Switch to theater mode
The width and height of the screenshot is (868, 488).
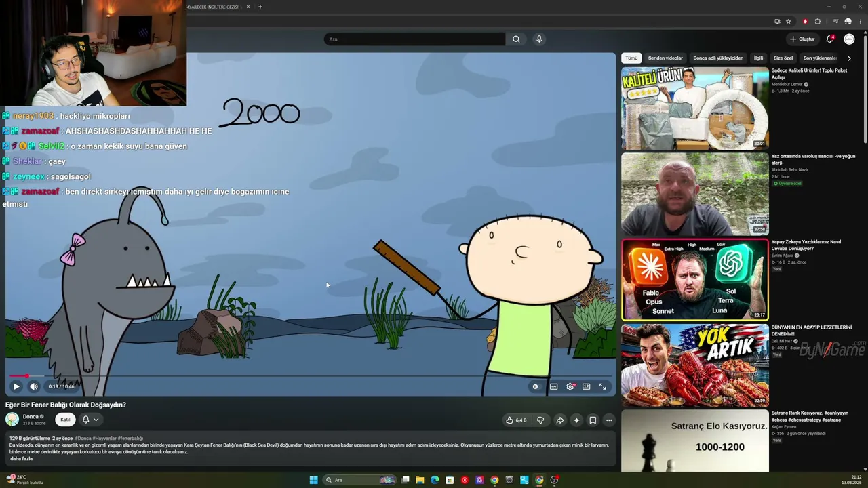tap(587, 386)
